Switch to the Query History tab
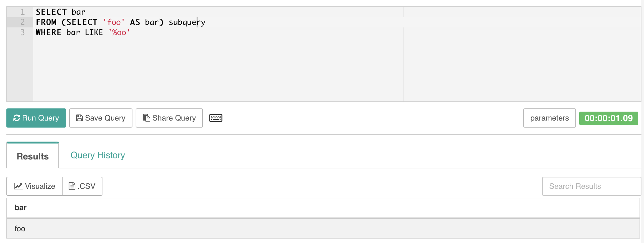This screenshot has width=644, height=243. click(97, 155)
